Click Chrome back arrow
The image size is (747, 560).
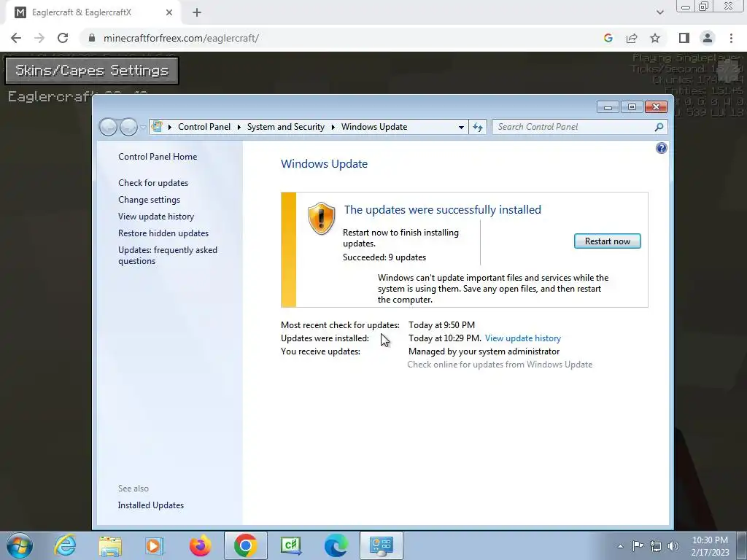pyautogui.click(x=16, y=38)
